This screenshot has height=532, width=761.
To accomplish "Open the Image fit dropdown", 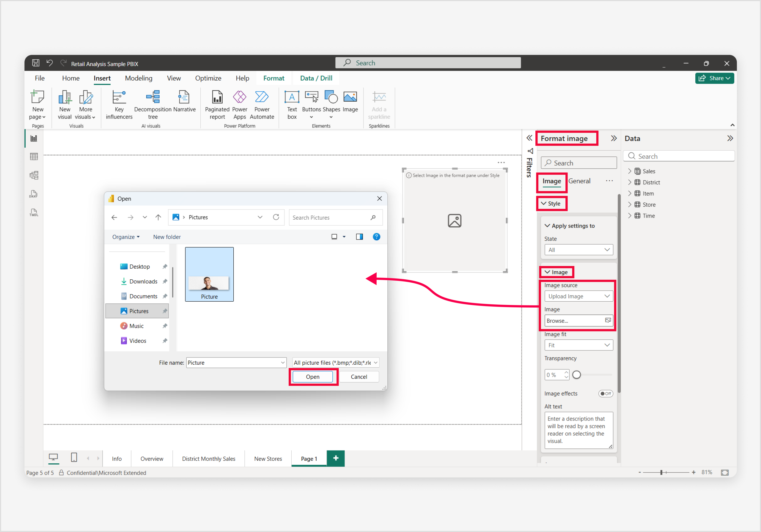I will pyautogui.click(x=578, y=345).
